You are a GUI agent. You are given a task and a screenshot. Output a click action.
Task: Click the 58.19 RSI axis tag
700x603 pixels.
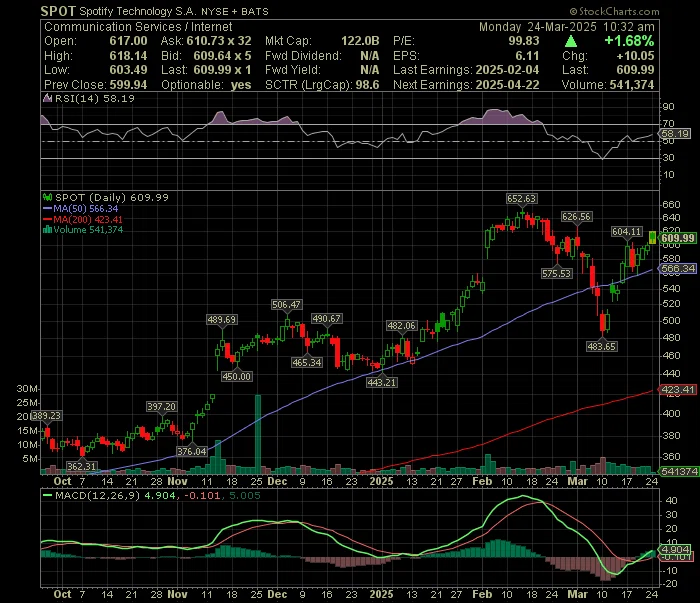tap(675, 133)
